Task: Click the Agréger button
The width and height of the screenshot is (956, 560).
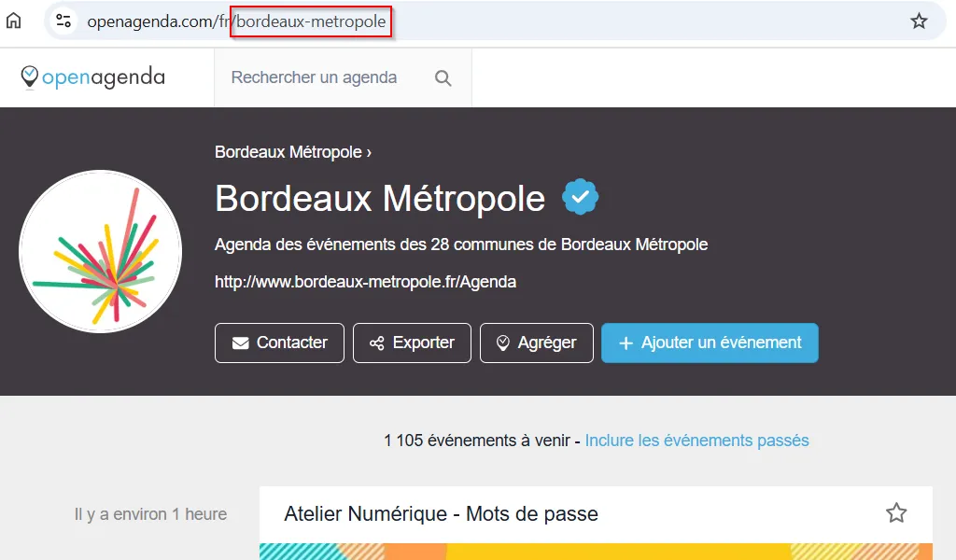Action: [537, 343]
